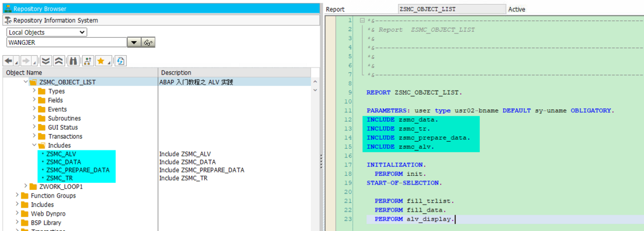Click the BSP Library folder icon
The height and width of the screenshot is (231, 644).
(x=24, y=223)
